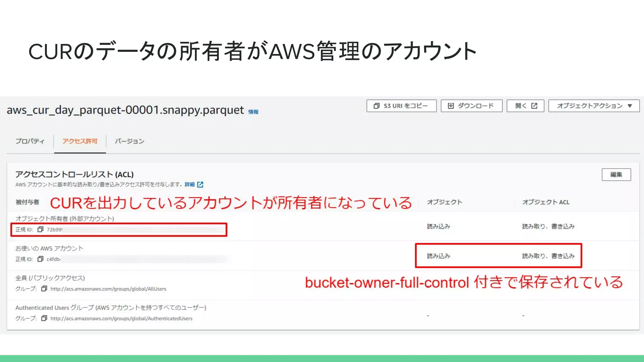
Task: Click the 情報 link next to file name
Action: coord(253,112)
